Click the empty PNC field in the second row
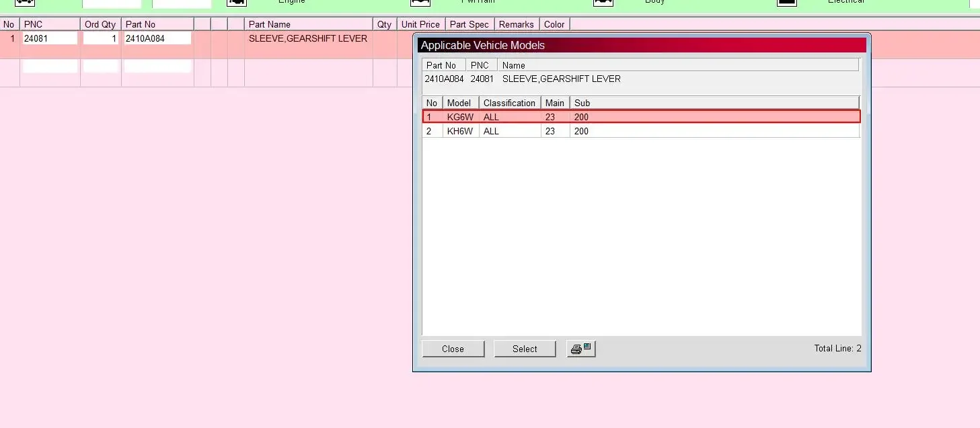This screenshot has height=428, width=980. [50, 66]
